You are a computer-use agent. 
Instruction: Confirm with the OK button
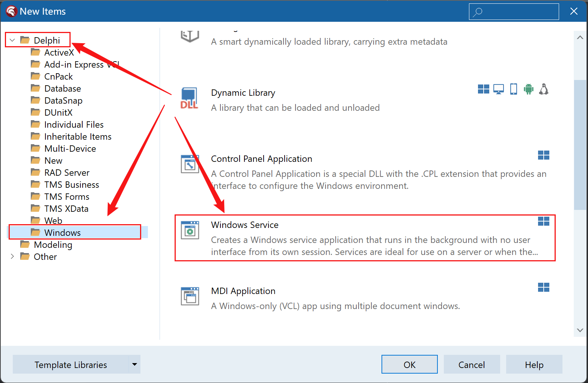click(409, 364)
